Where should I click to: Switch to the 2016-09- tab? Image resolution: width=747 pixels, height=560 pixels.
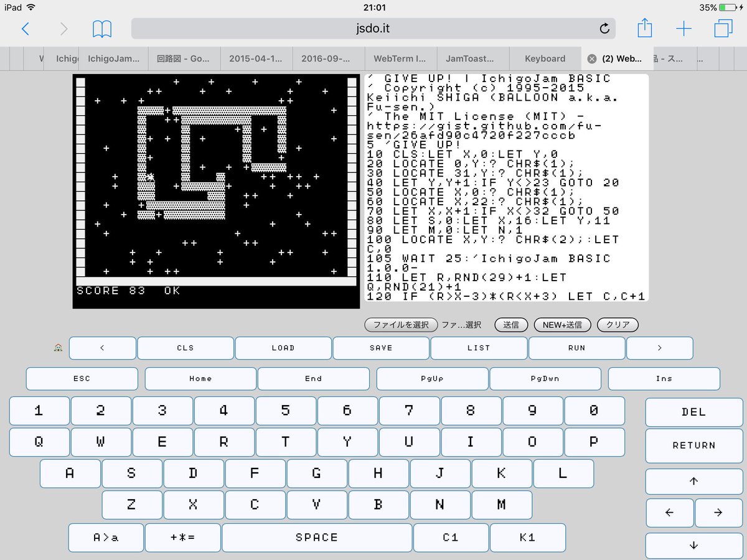click(329, 58)
